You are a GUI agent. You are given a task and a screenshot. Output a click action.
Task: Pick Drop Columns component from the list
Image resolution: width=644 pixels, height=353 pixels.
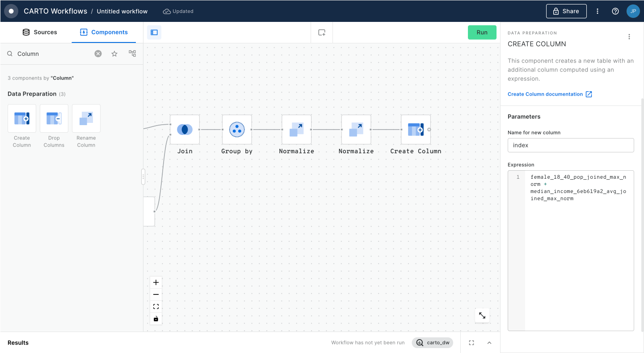point(54,119)
